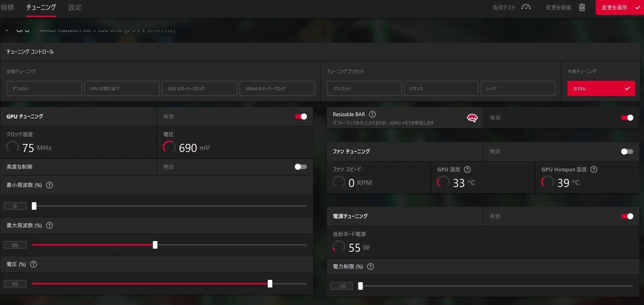Choose VRAM のオーバークロック option

click(x=277, y=88)
